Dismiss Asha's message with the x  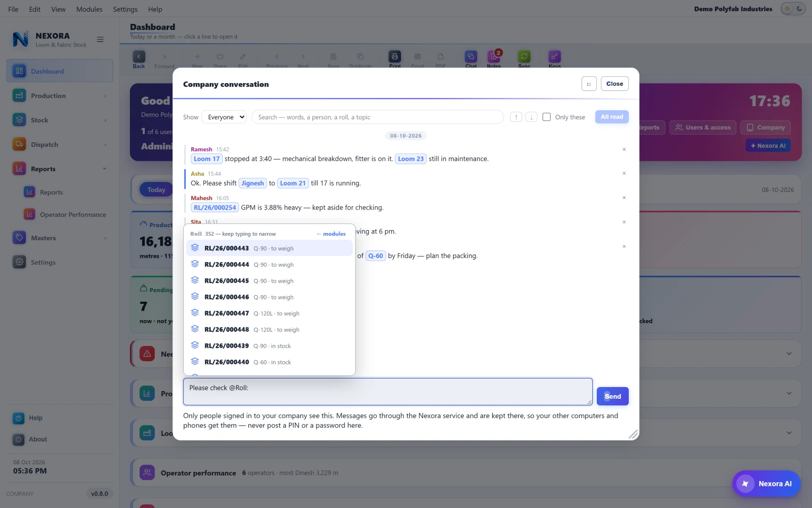(624, 173)
